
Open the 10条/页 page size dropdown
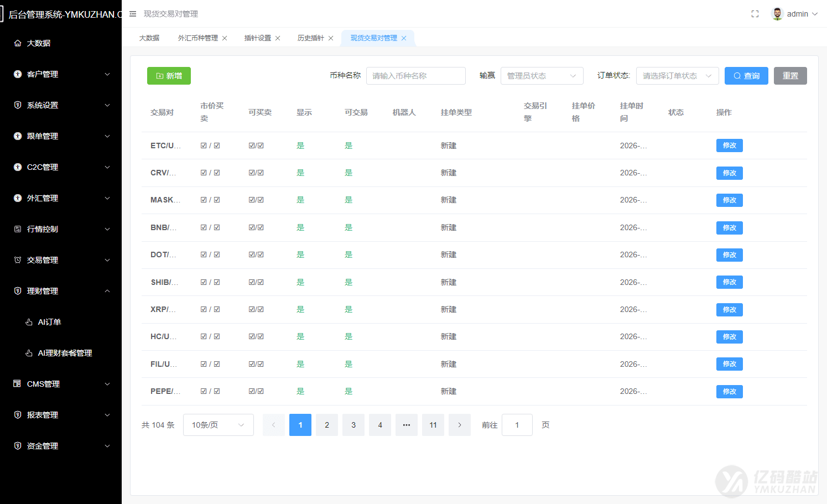tap(218, 425)
